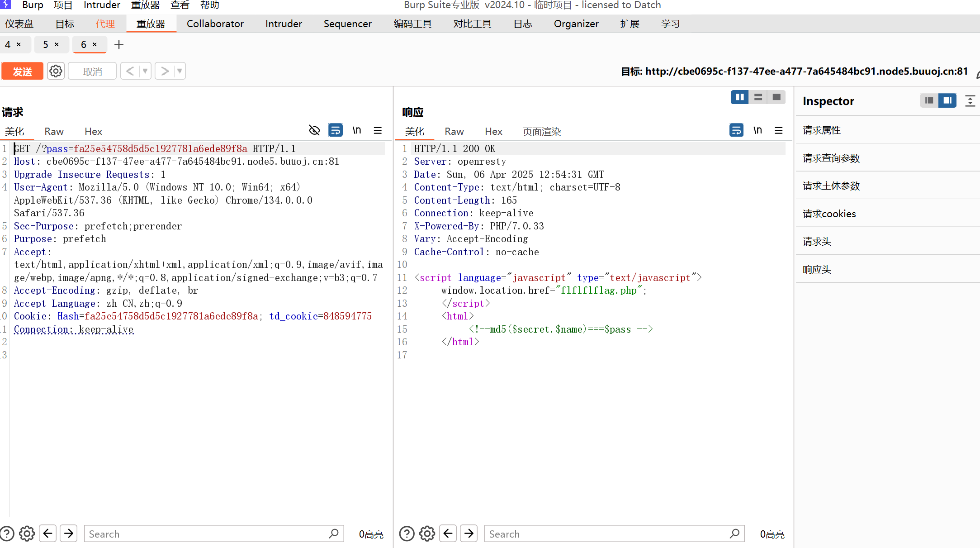This screenshot has width=980, height=548.
Task: Click the request hide non-printable eye icon
Action: click(x=314, y=130)
